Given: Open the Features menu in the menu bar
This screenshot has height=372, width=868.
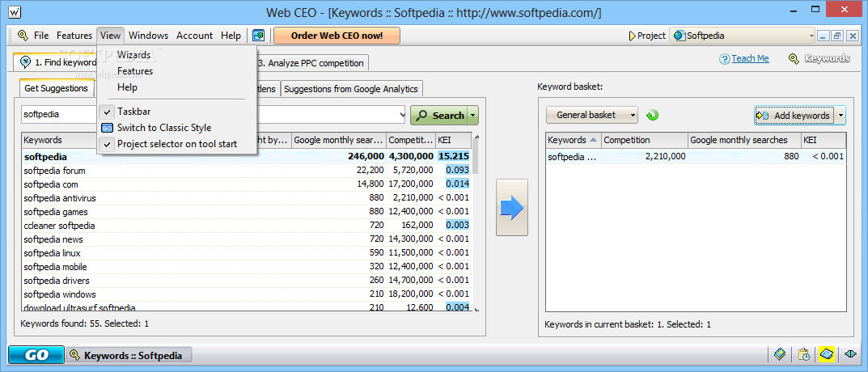Looking at the screenshot, I should [74, 36].
